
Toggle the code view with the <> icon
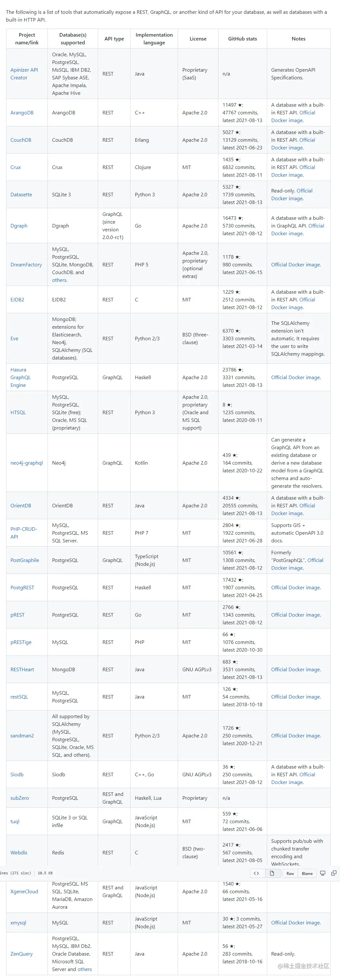257,873
